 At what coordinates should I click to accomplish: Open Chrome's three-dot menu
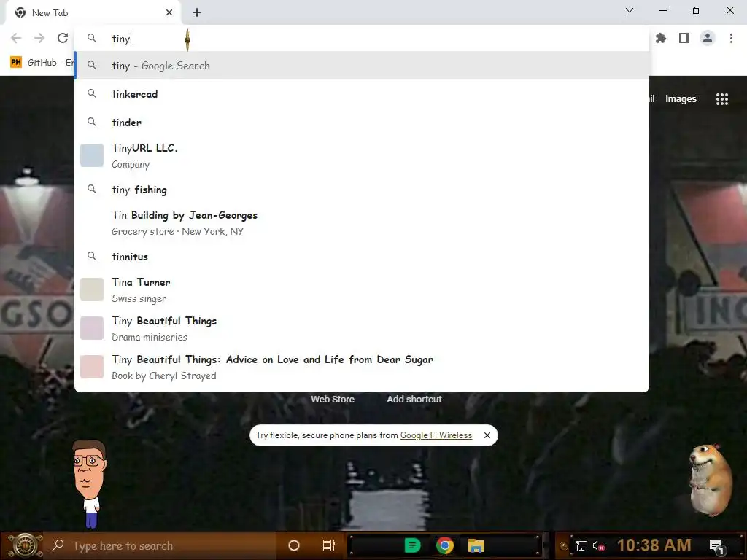[731, 38]
